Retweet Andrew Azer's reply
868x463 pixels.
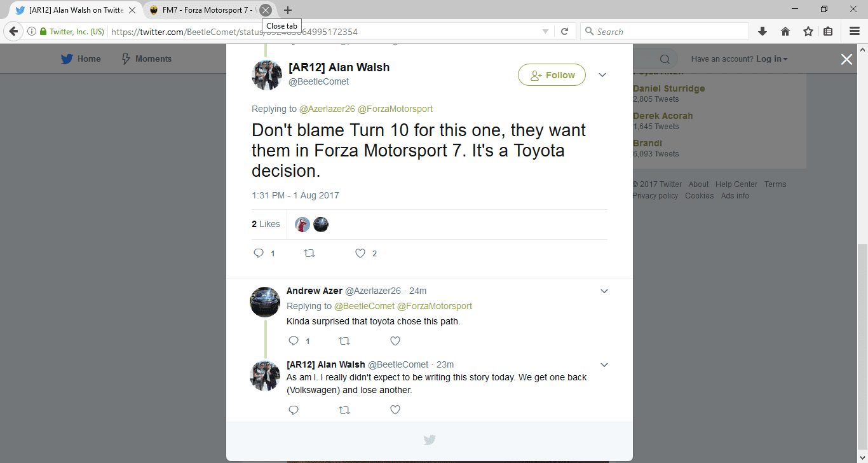(x=344, y=341)
